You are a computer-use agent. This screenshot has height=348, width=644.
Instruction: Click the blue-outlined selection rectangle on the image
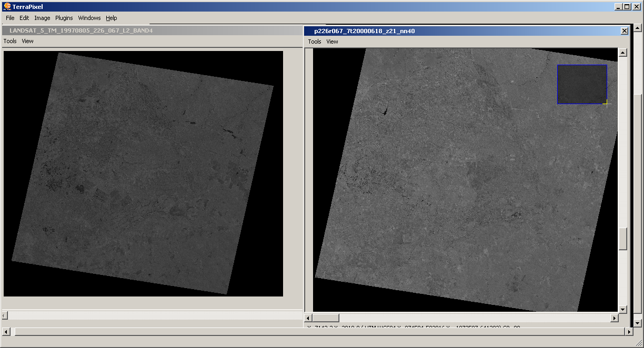582,84
